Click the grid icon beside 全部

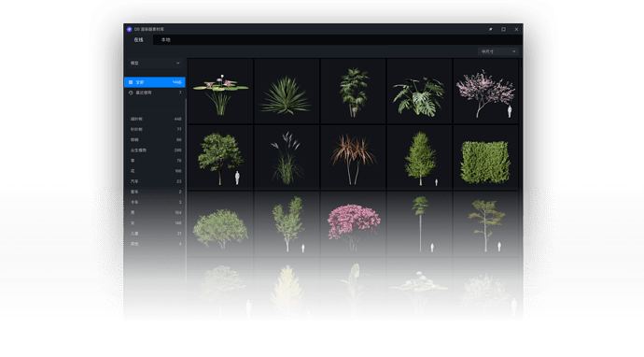click(131, 82)
